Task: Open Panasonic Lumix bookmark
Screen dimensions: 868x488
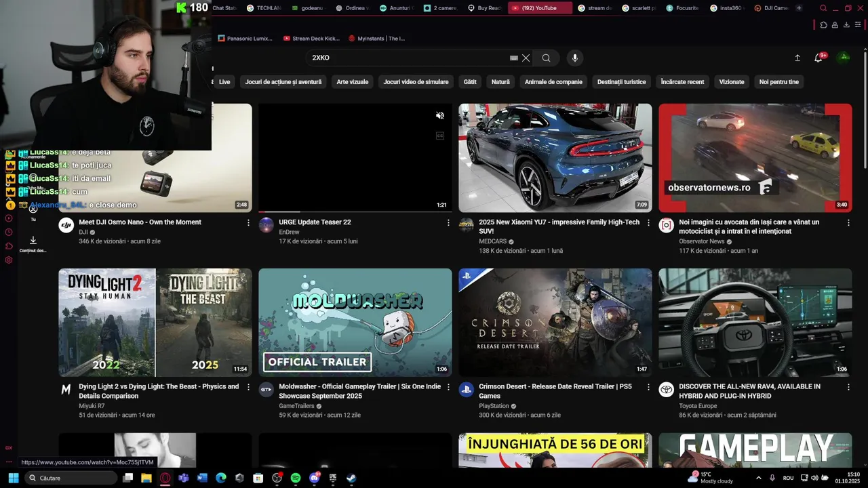Action: coord(245,39)
